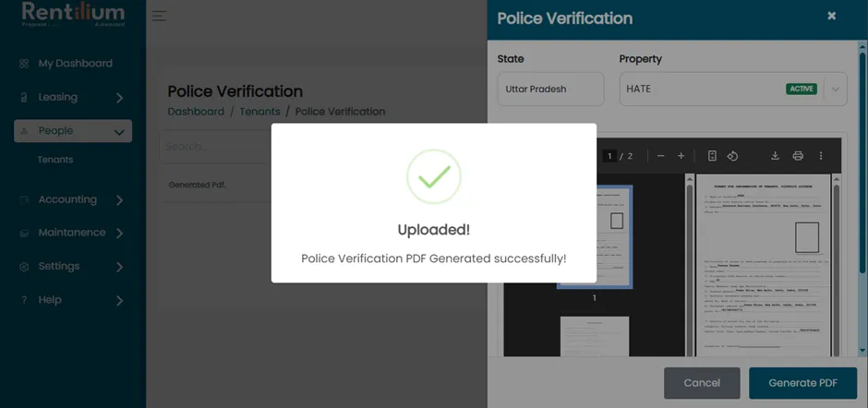Click the fit to page icon
Screen dimensions: 868x408
(712, 156)
